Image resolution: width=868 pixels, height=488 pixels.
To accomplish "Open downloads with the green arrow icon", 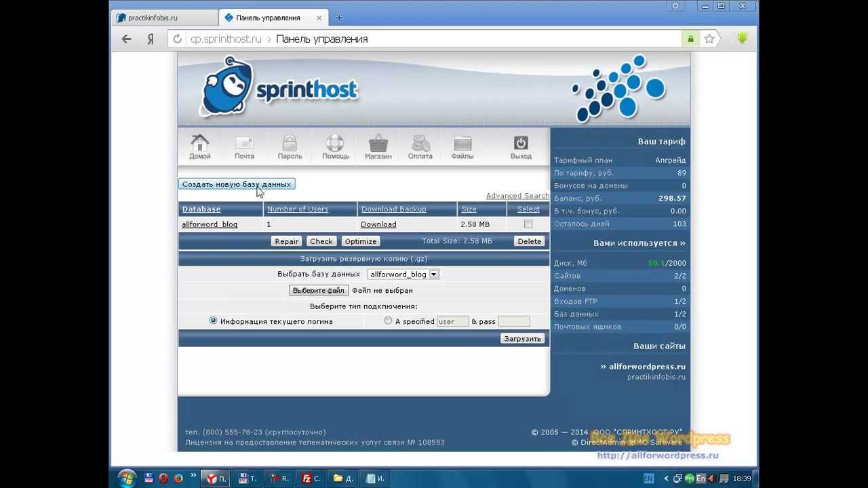I will (x=743, y=39).
